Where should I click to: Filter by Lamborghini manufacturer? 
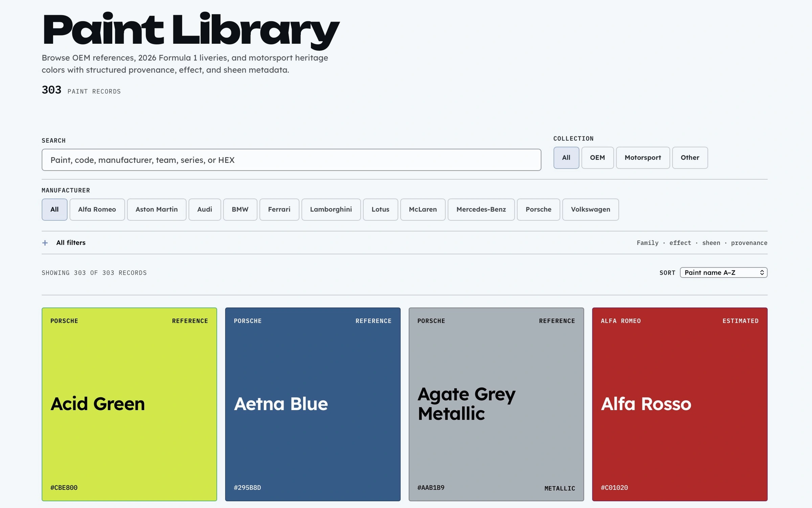click(x=331, y=209)
